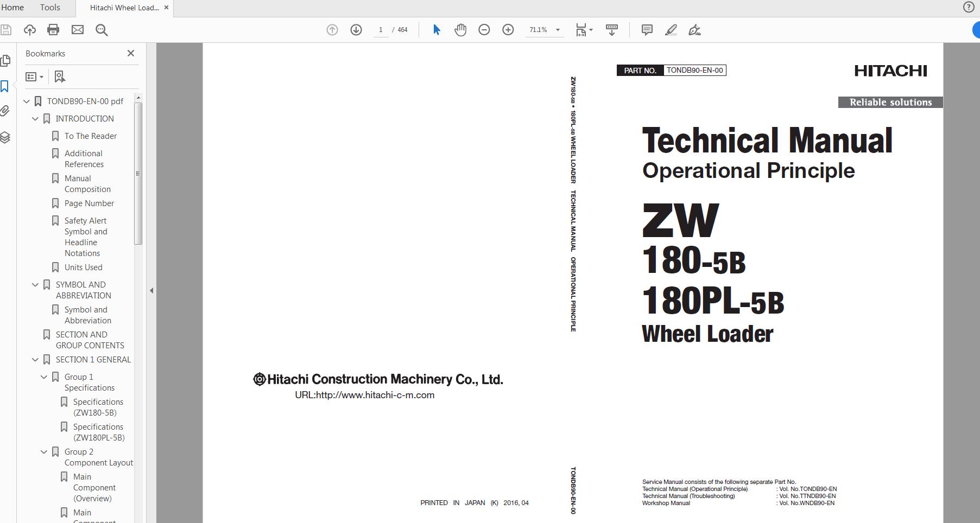Open the page thumbnails panel icon
This screenshot has height=523, width=980.
[5, 60]
